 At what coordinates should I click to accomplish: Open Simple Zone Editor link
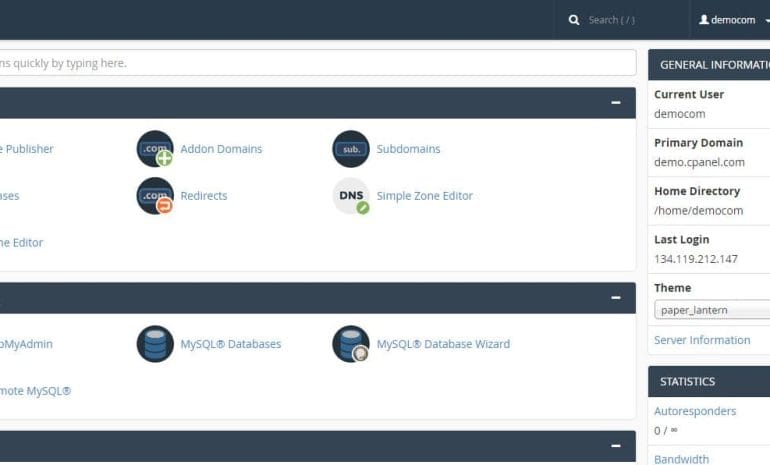[x=424, y=195]
